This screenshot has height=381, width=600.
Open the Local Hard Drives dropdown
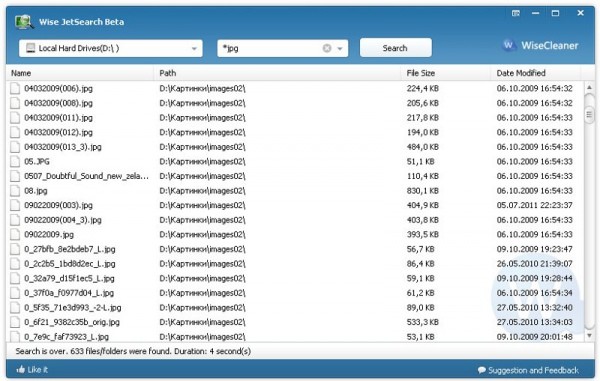tap(111, 48)
